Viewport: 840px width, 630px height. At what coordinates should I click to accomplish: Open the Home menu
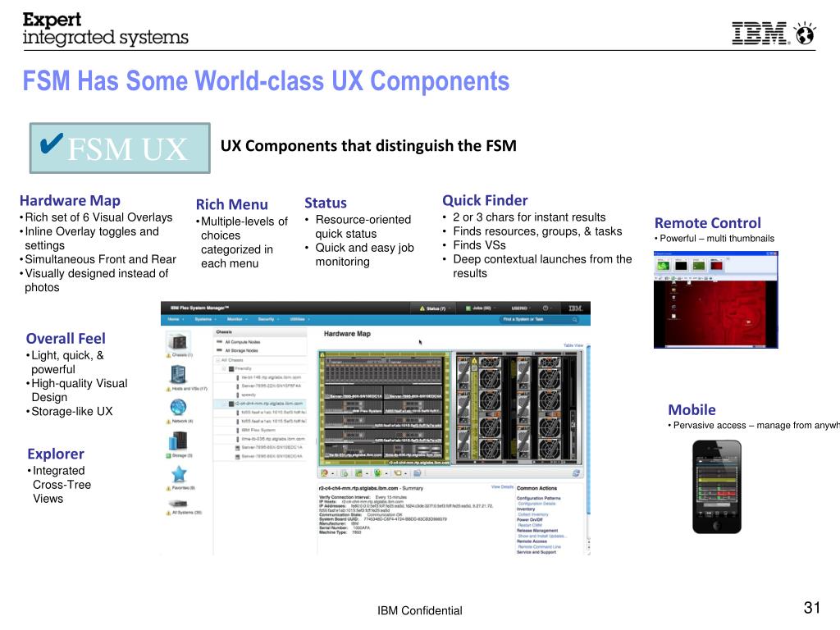point(176,319)
